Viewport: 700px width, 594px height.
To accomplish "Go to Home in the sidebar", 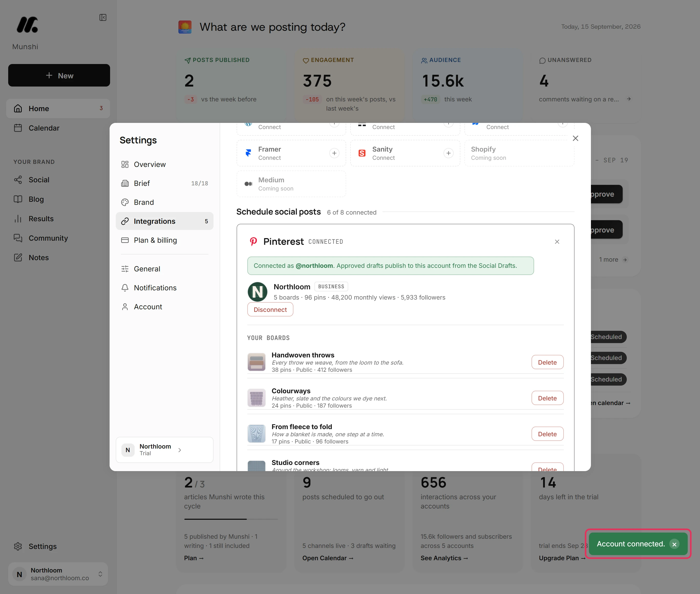I will (58, 108).
